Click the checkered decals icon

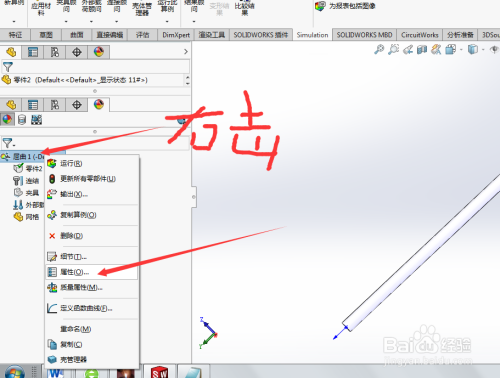[x=36, y=120]
